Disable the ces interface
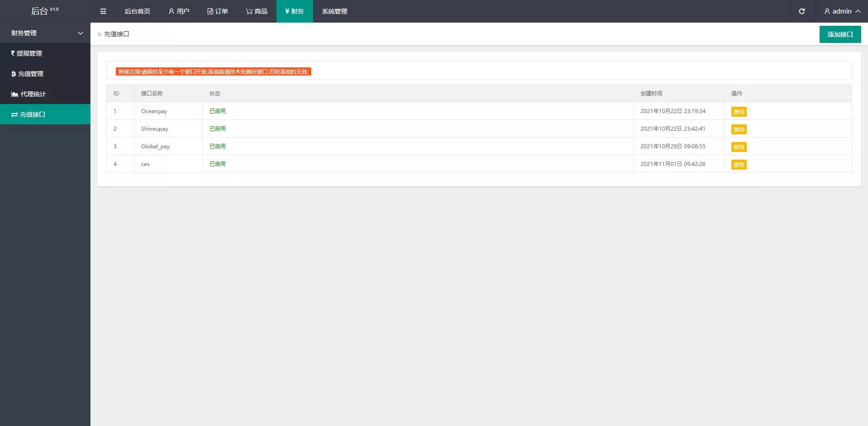Image resolution: width=868 pixels, height=426 pixels. 739,165
